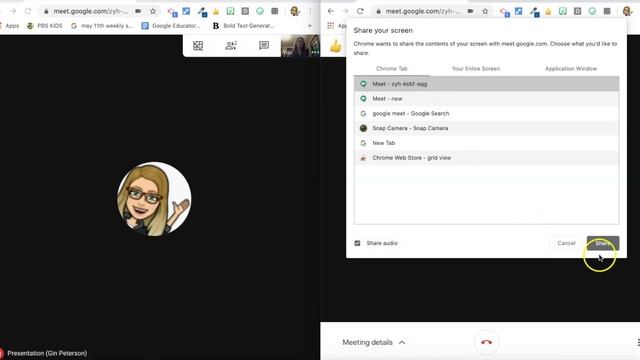Select Chrome Web Store - grid view entry

pyautogui.click(x=486, y=158)
